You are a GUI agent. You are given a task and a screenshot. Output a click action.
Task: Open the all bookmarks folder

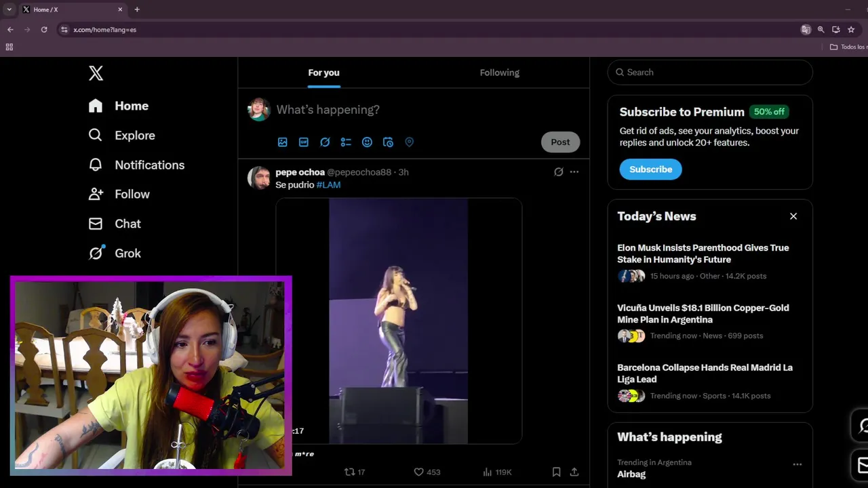coord(848,47)
